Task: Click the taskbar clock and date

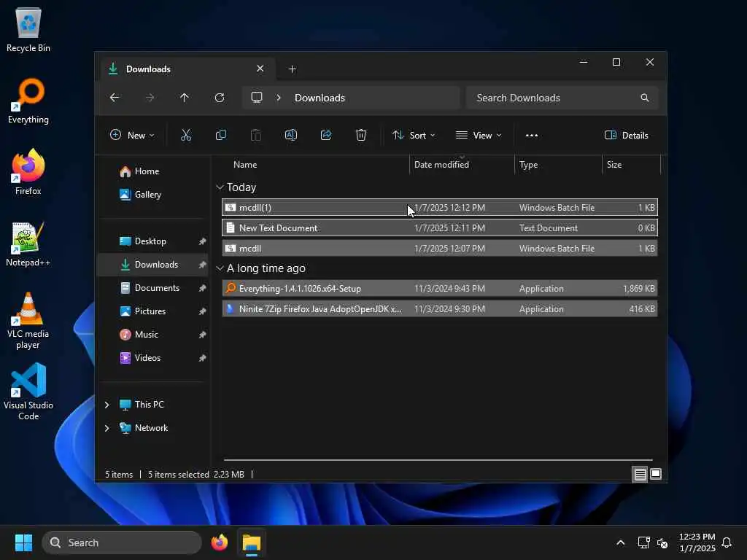Action: tap(697, 542)
